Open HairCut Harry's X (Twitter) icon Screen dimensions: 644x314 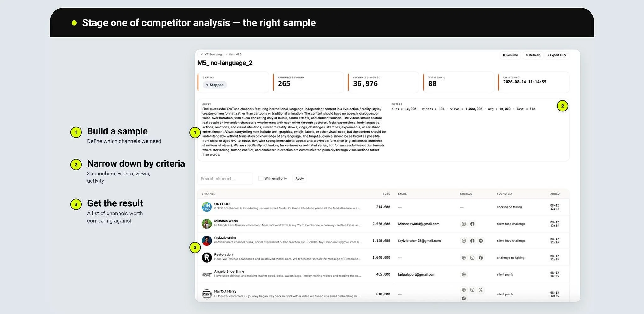(x=480, y=290)
